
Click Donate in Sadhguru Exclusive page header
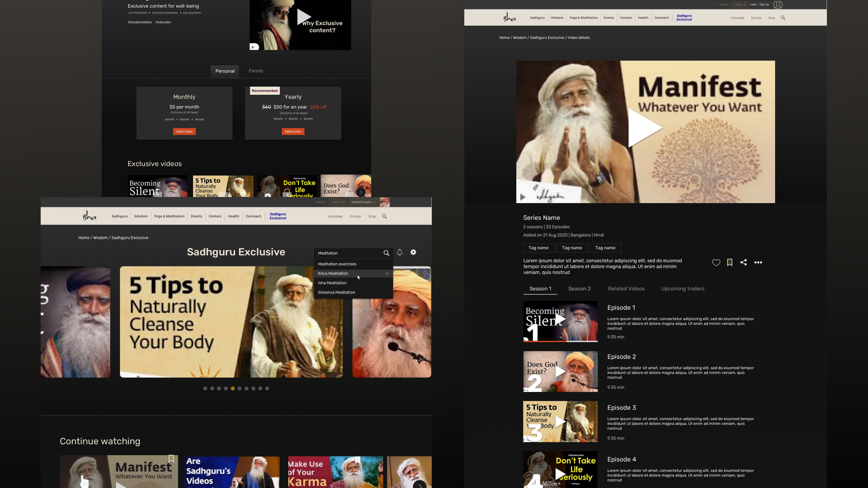(356, 217)
